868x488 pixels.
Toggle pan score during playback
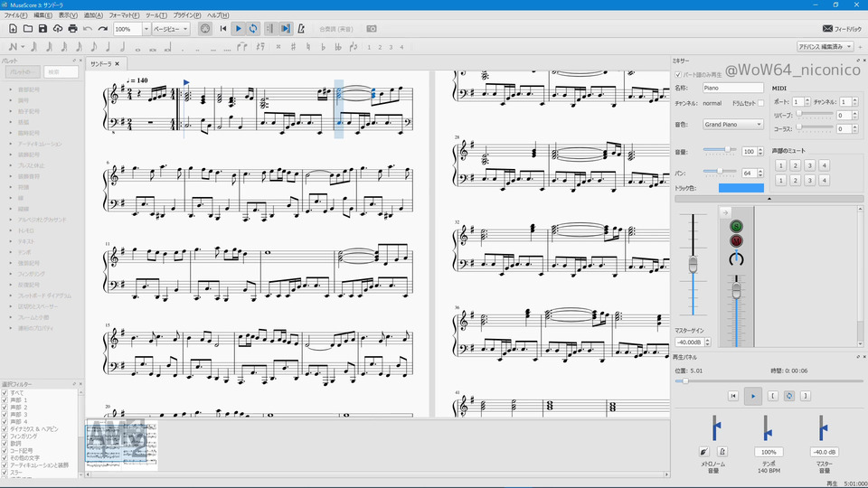(x=286, y=29)
